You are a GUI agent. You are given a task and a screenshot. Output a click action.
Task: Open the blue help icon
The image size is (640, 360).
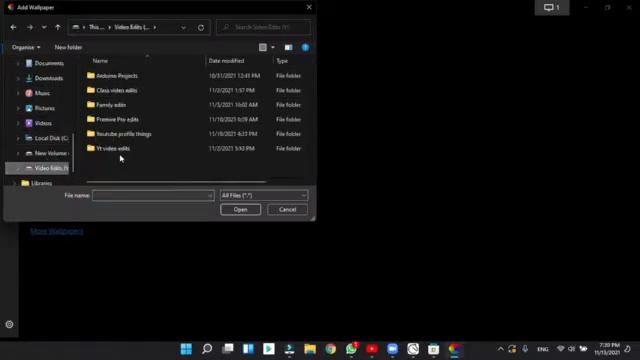305,47
